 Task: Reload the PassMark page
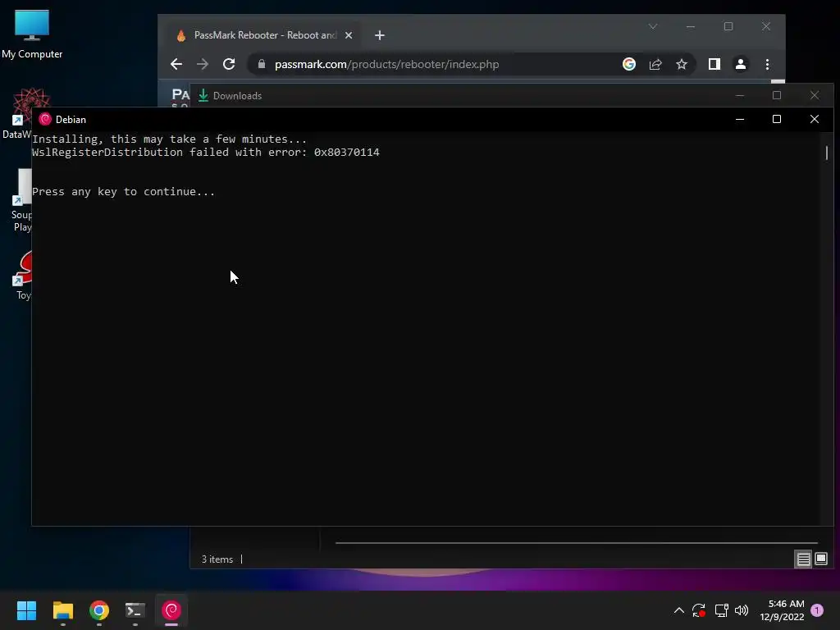(x=229, y=64)
